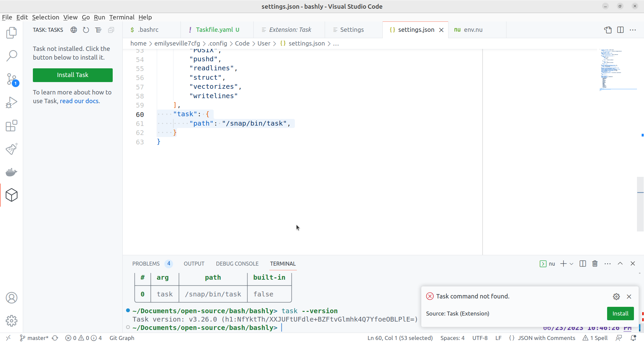
Task: Open the Manage gear menu
Action: (x=11, y=321)
